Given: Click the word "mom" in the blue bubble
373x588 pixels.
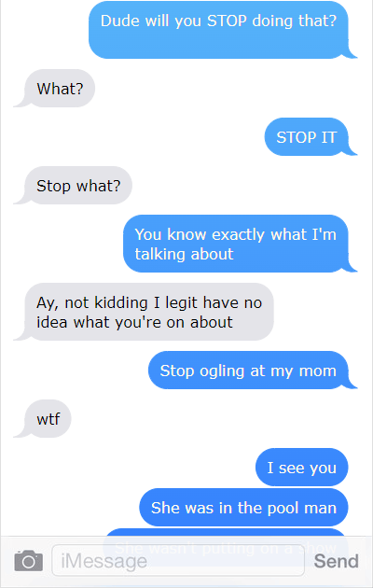Looking at the screenshot, I should (318, 371).
